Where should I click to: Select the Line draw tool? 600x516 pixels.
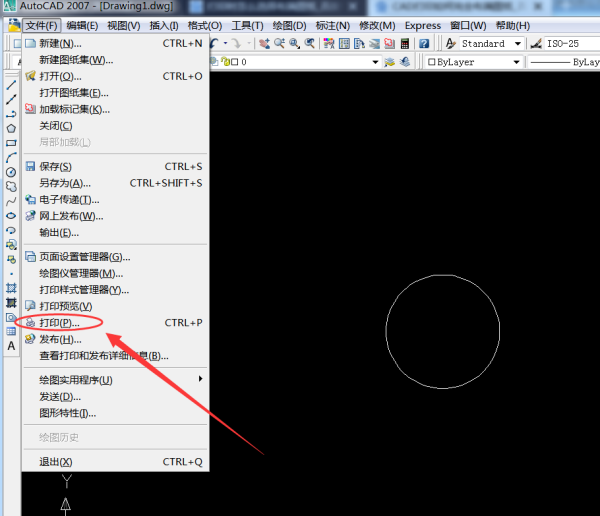tap(11, 85)
